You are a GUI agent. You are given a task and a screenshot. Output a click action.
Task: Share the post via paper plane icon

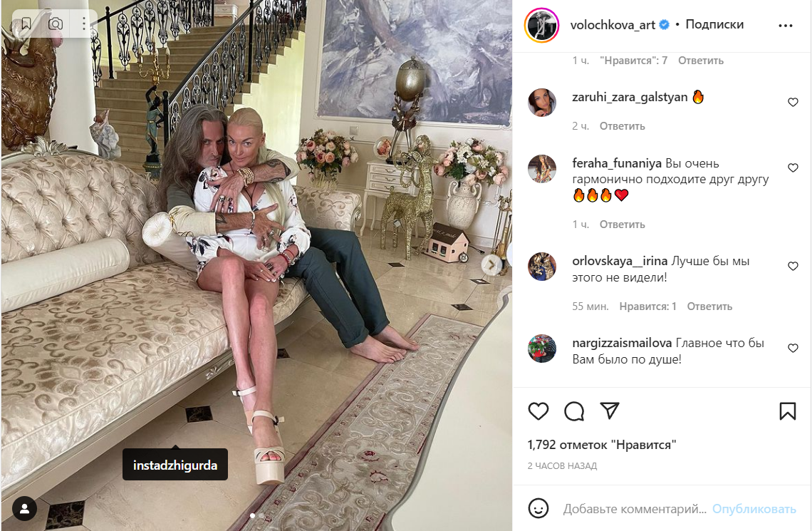tap(610, 411)
